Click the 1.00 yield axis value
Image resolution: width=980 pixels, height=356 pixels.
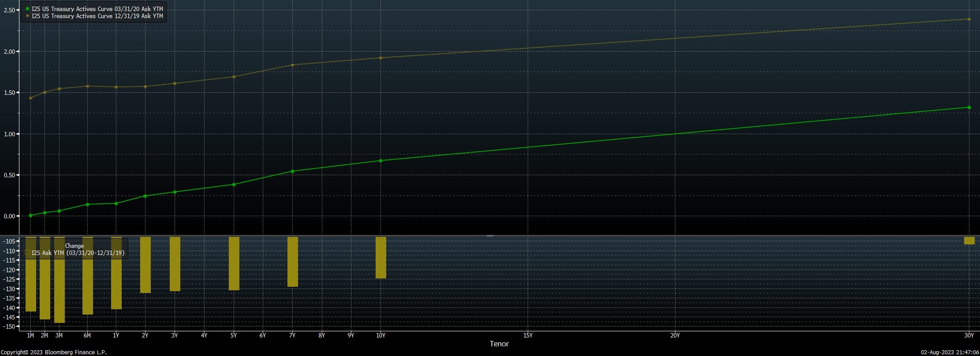9,134
